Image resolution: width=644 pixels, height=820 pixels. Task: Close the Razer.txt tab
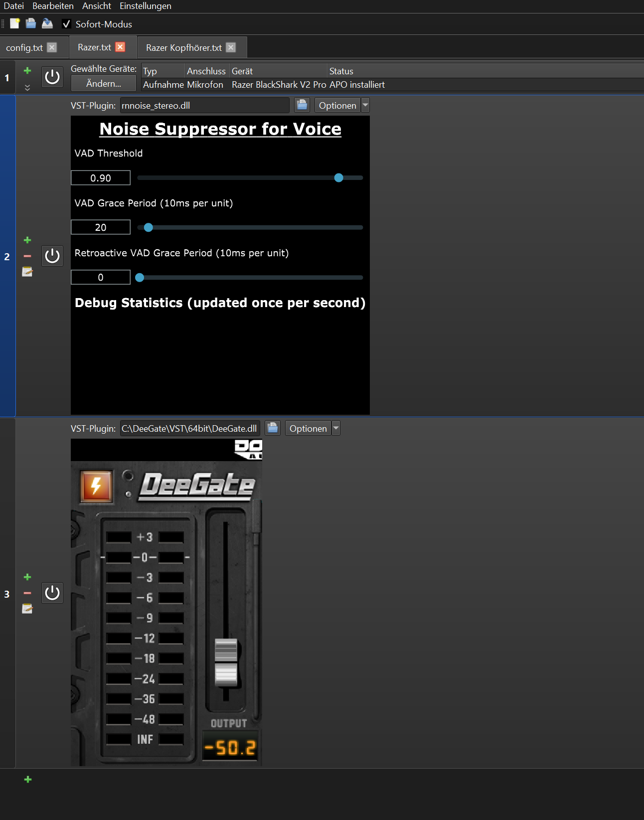coord(120,47)
